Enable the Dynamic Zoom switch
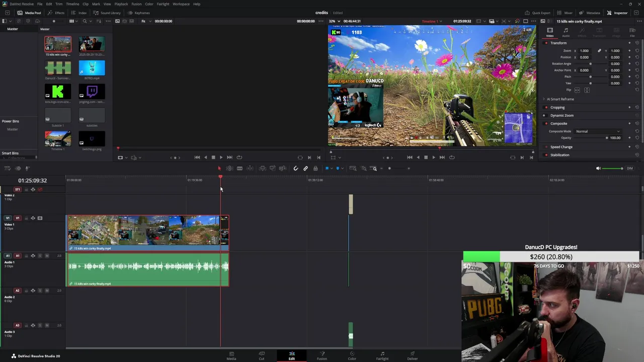644x362 pixels. (544, 115)
